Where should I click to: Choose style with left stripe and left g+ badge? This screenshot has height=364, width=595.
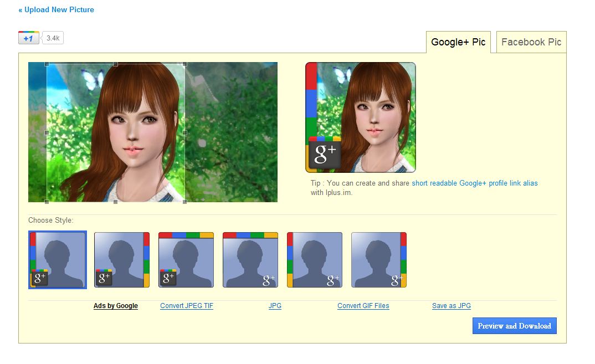[57, 260]
